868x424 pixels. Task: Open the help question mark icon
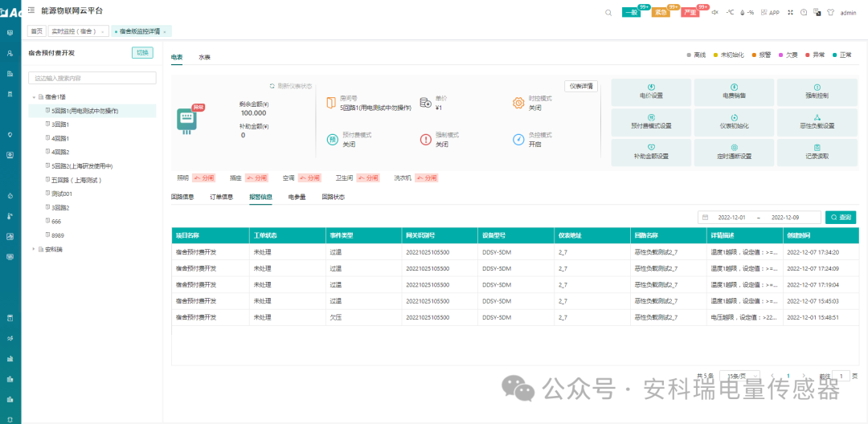pos(803,12)
